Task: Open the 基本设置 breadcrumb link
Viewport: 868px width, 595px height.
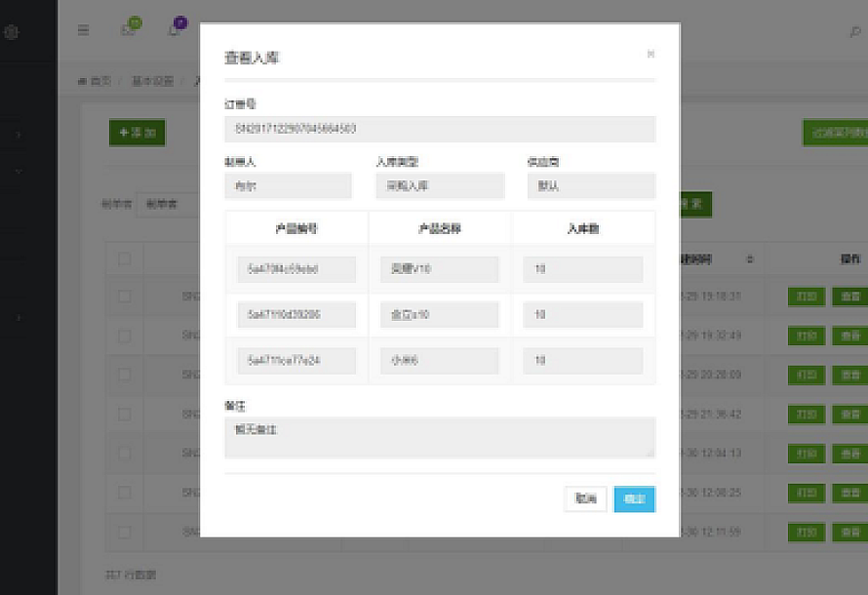Action: coord(152,81)
